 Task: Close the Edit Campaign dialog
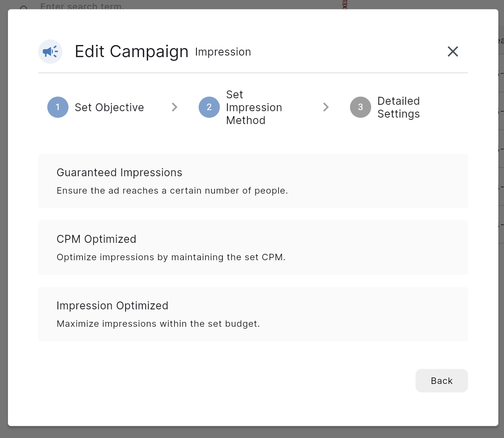coord(453,51)
